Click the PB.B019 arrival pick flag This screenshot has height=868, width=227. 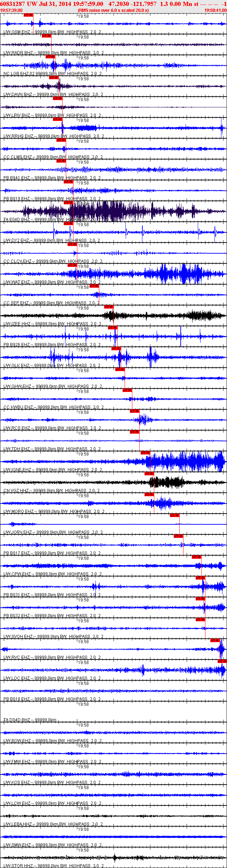[x=69, y=182]
